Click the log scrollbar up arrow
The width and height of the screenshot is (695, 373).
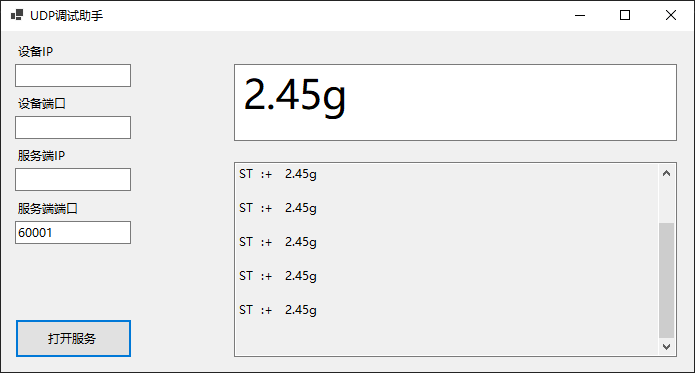click(666, 173)
